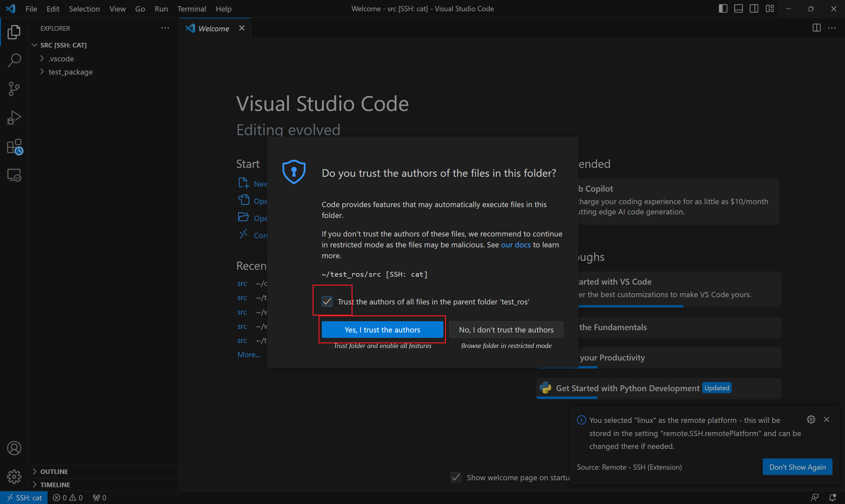Open the Help menu
845x504 pixels.
223,9
